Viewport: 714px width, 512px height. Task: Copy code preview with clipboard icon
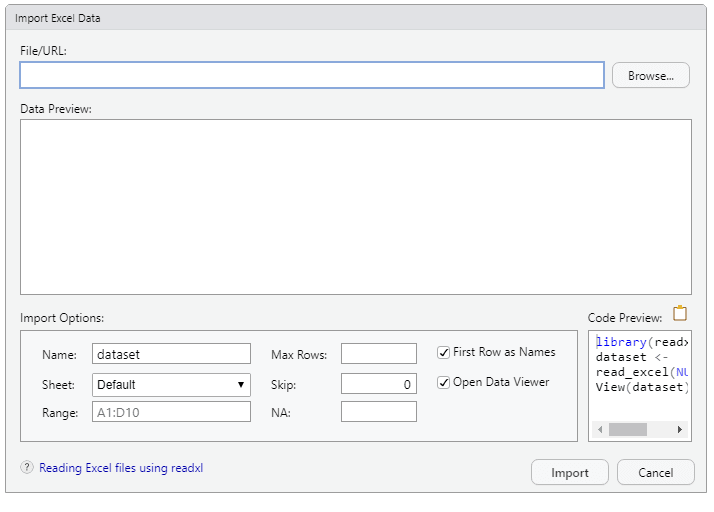(x=680, y=313)
